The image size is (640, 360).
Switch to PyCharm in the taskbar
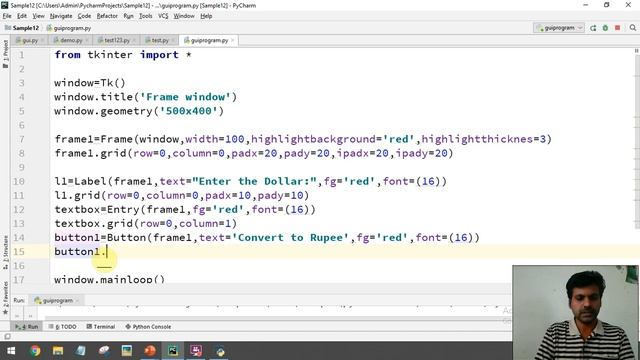tap(173, 351)
